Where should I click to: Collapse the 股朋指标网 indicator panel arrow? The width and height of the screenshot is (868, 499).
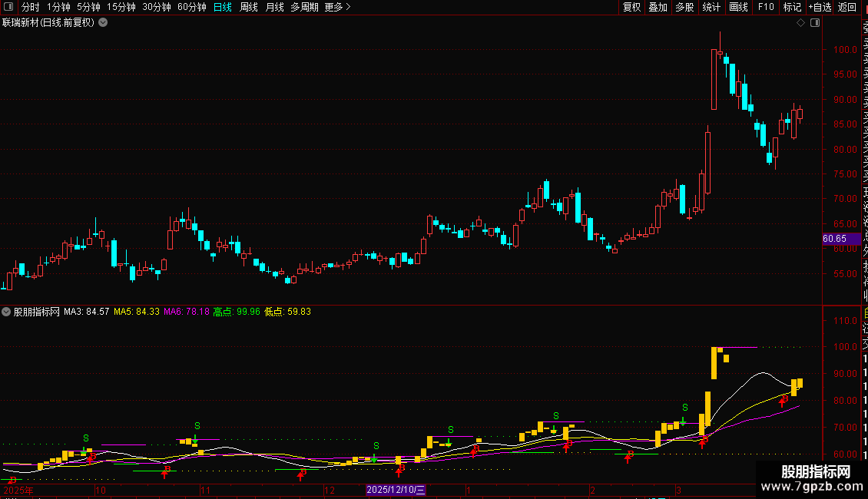click(x=6, y=312)
